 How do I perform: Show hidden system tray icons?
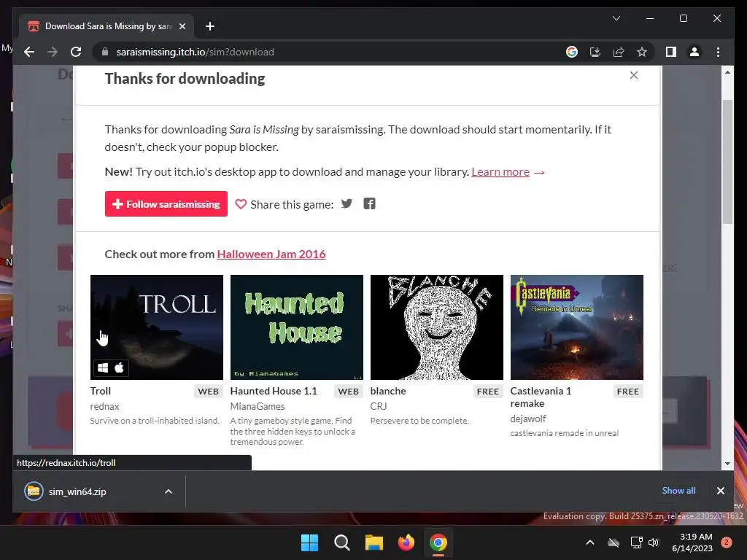[589, 542]
